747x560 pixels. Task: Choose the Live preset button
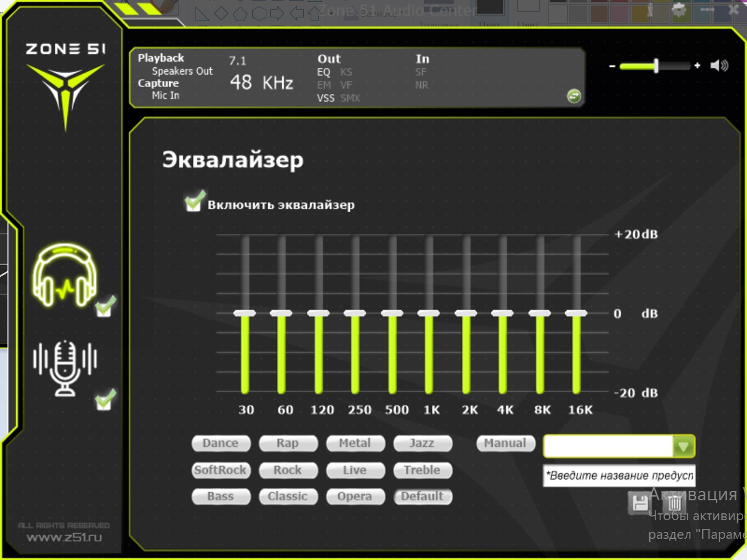click(x=355, y=470)
